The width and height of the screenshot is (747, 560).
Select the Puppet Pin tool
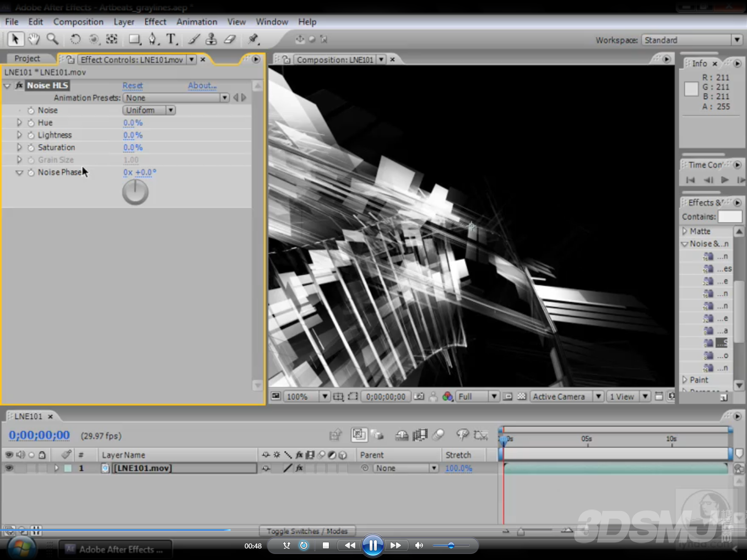pos(253,39)
